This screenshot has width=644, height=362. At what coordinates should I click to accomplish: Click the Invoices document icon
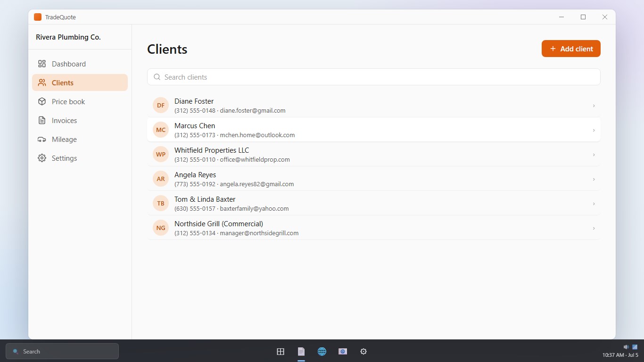[x=42, y=120]
